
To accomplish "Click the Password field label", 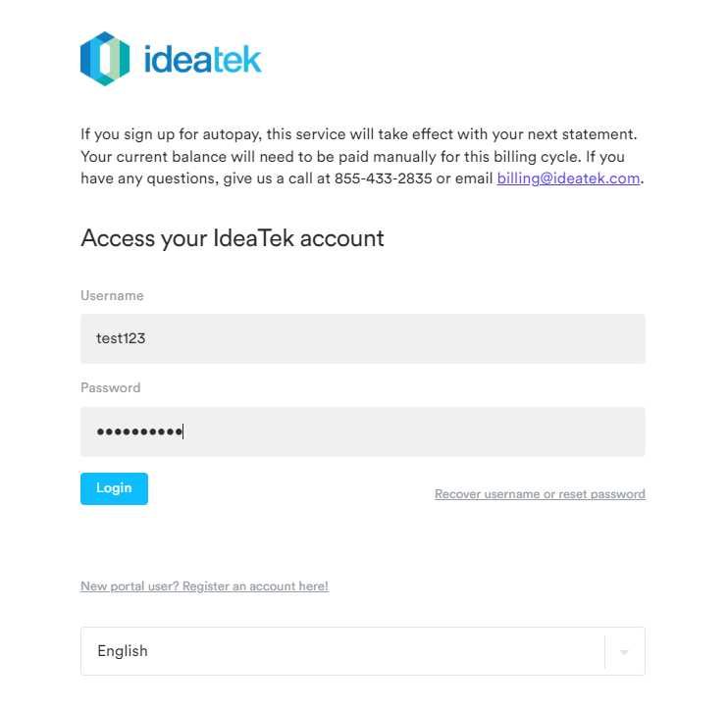I will (x=111, y=387).
